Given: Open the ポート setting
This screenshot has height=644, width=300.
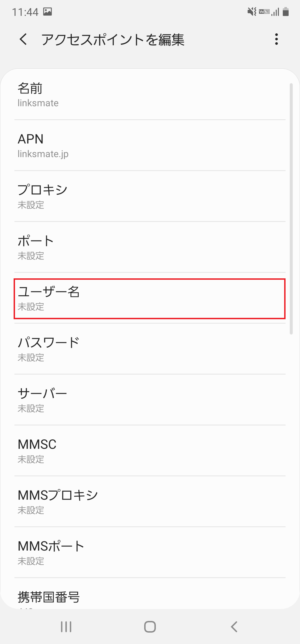Looking at the screenshot, I should tap(150, 247).
